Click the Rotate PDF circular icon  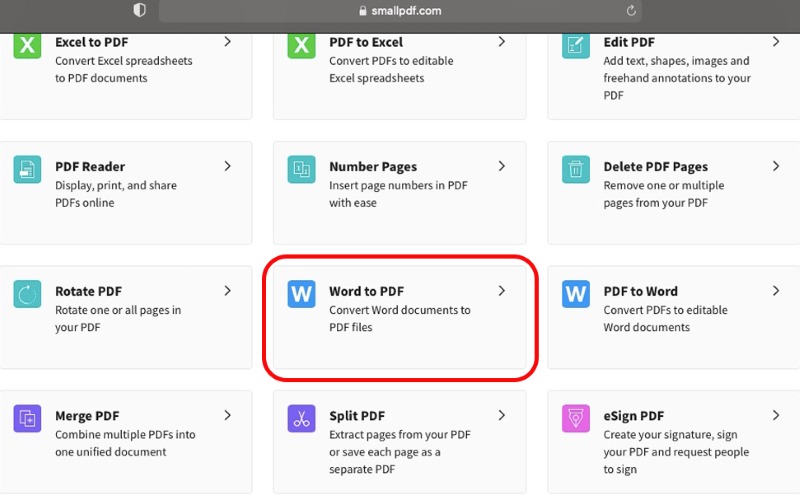click(x=28, y=294)
